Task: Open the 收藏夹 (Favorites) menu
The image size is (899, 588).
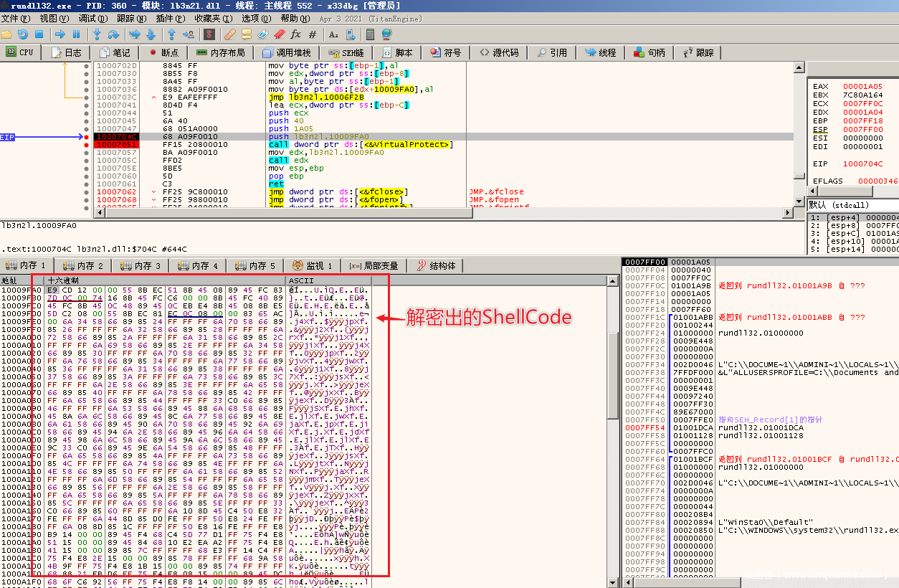Action: pyautogui.click(x=214, y=19)
